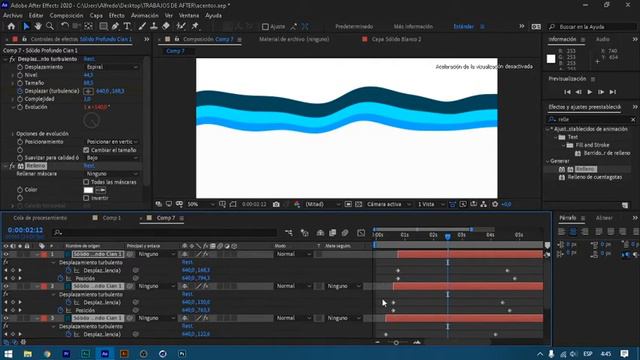The image size is (640, 360).
Task: Click the Relleno Color white swatch
Action: click(88, 190)
